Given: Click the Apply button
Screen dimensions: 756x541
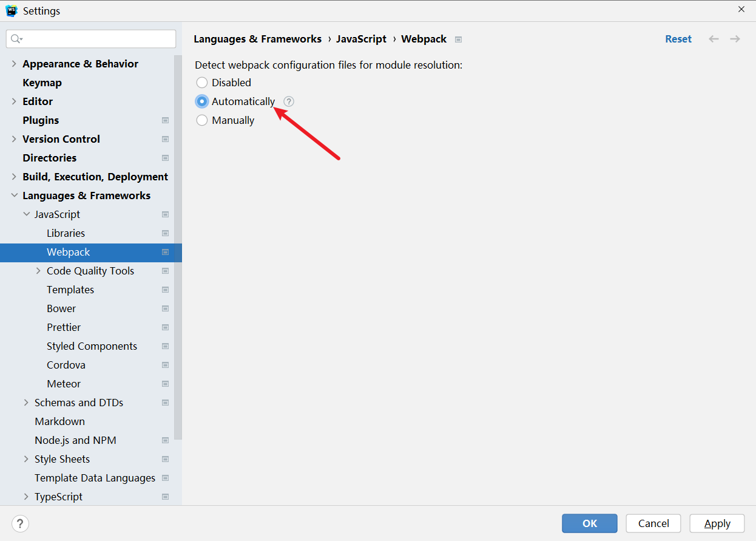Looking at the screenshot, I should tap(717, 523).
